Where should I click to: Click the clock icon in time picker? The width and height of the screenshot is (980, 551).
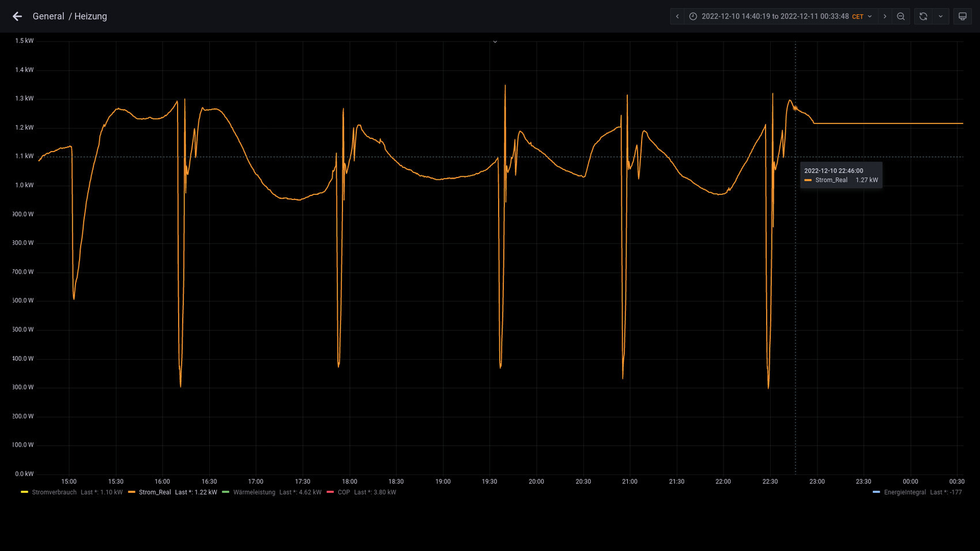point(693,16)
